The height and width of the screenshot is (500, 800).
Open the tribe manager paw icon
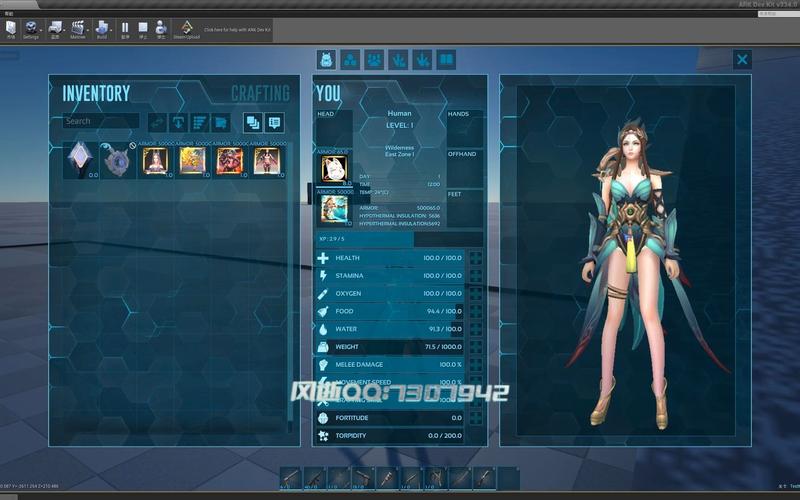374,60
